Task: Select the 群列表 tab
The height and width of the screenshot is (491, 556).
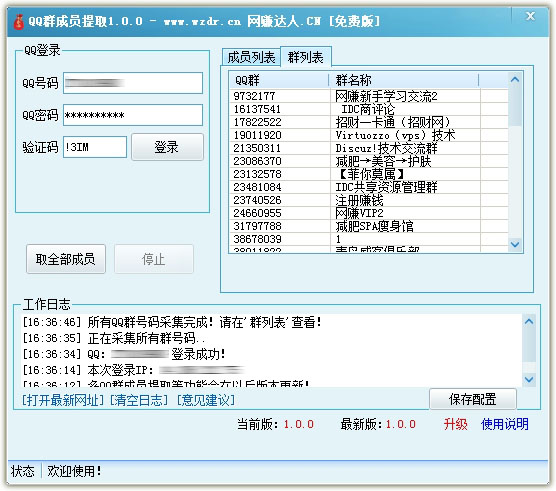Action: tap(306, 57)
